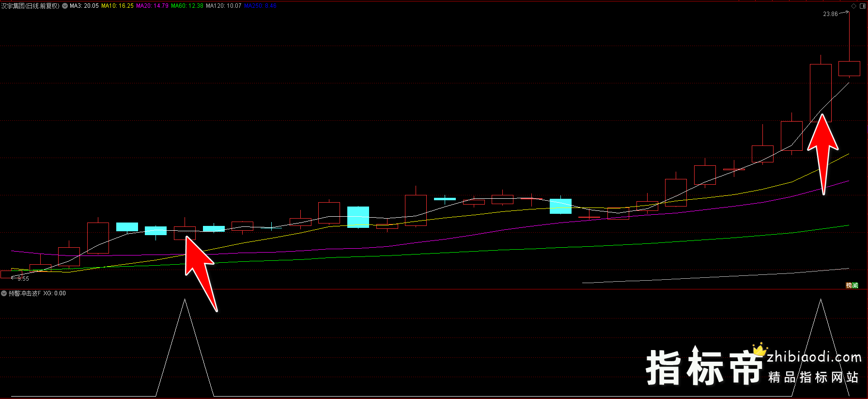868x399 pixels.
Task: Click the 汉宇集团(日线.前复权) chart title
Action: [30, 6]
